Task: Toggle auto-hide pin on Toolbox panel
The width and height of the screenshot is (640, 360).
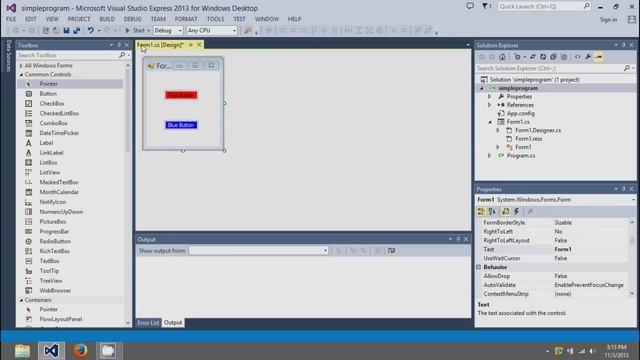Action: pos(119,45)
